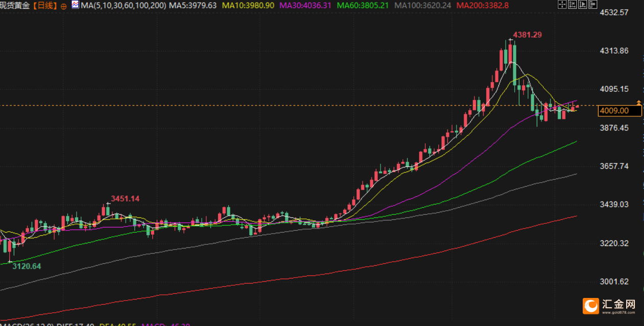
Task: Click the MA100:3620.24 legend value
Action: point(423,6)
